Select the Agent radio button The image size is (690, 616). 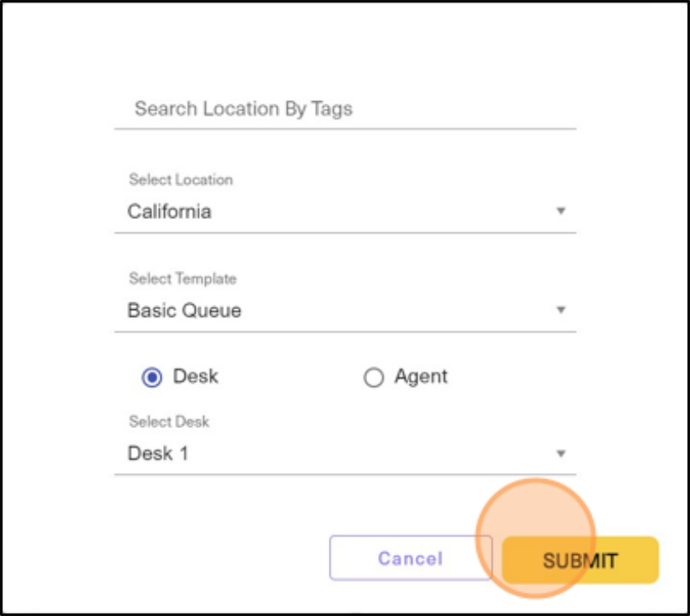[x=374, y=377]
